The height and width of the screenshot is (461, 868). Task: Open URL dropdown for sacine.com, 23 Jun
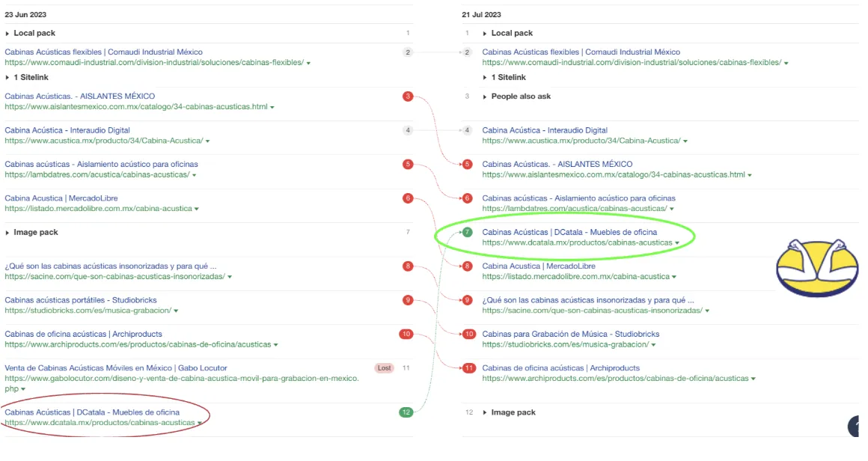point(230,277)
